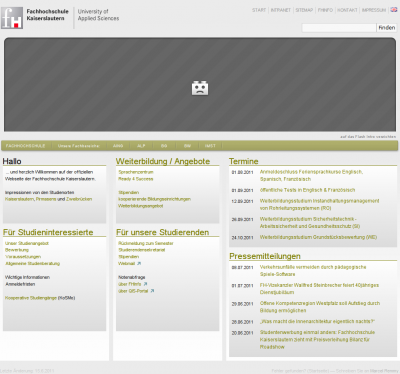Click the Pressemitteilungen section heading
This screenshot has height=374, width=400.
coord(265,256)
